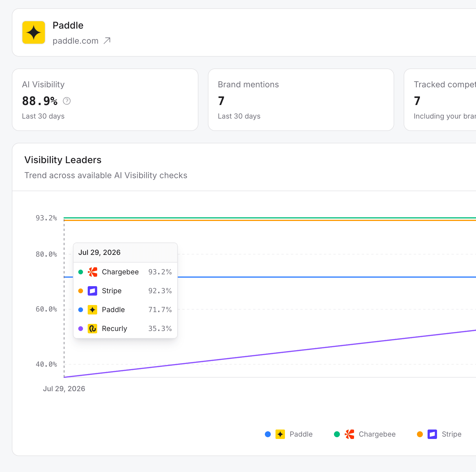The image size is (476, 472).
Task: Toggle Chargebee series in chart legend
Action: click(x=365, y=434)
